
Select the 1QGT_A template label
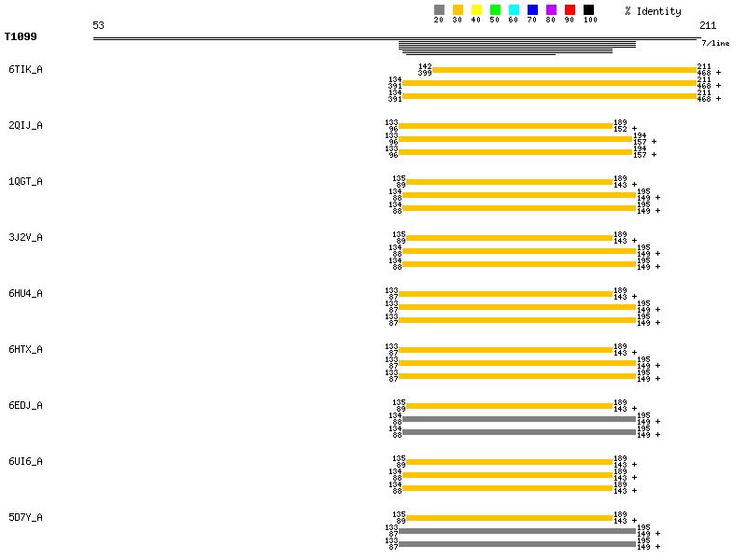point(25,182)
